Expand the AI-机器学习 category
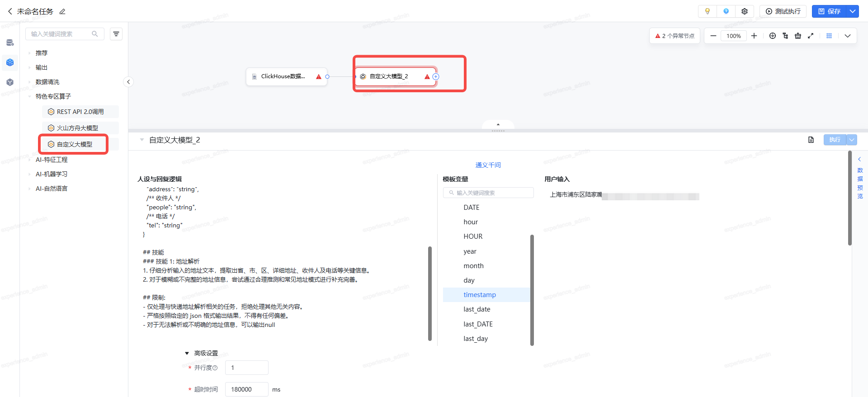Screen dimensions: 868x397 pos(29,174)
